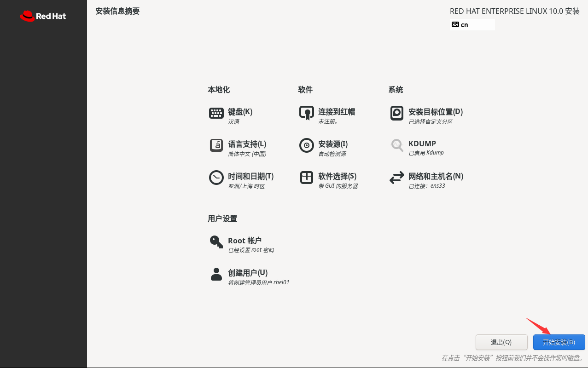Viewport: 588px width, 368px height.
Task: Open the 键盘(K) keyboard label
Action: click(x=240, y=112)
